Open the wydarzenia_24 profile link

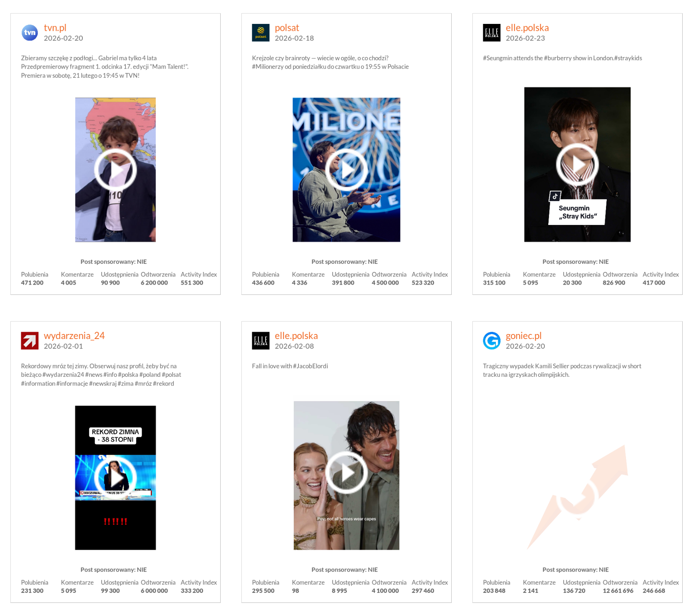(x=74, y=336)
